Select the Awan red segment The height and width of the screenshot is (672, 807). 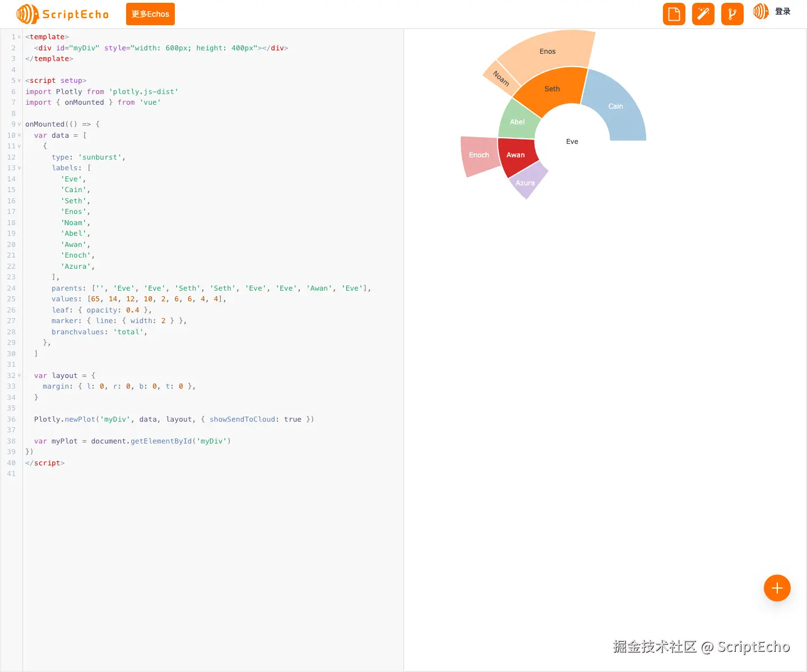coord(516,155)
